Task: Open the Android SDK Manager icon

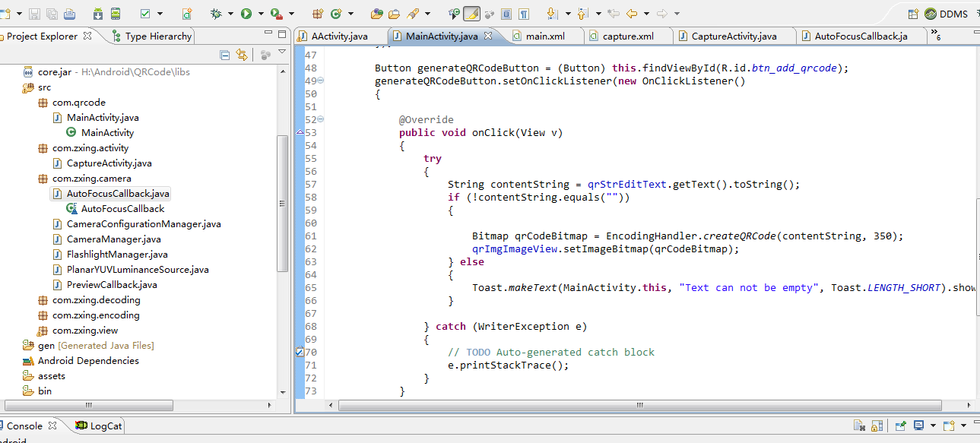Action: pyautogui.click(x=98, y=14)
